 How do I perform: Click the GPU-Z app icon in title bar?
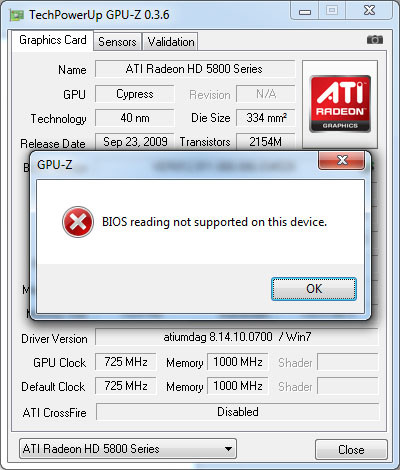point(17,15)
